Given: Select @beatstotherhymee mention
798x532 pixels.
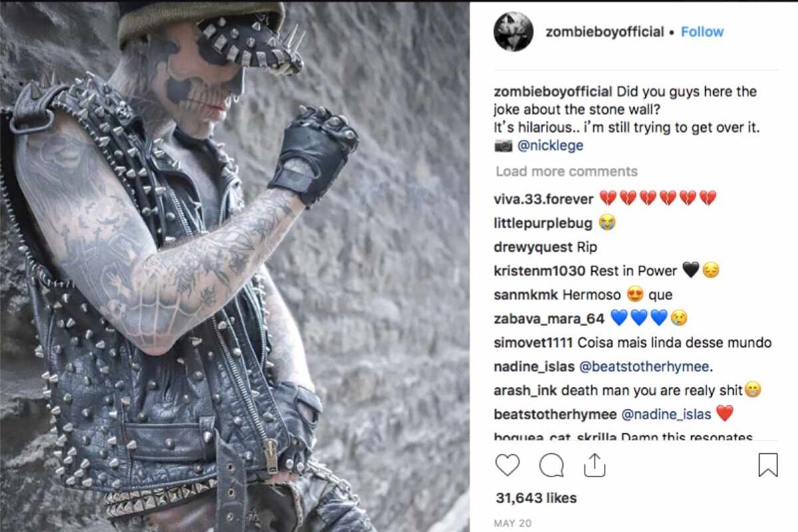Looking at the screenshot, I should [642, 366].
